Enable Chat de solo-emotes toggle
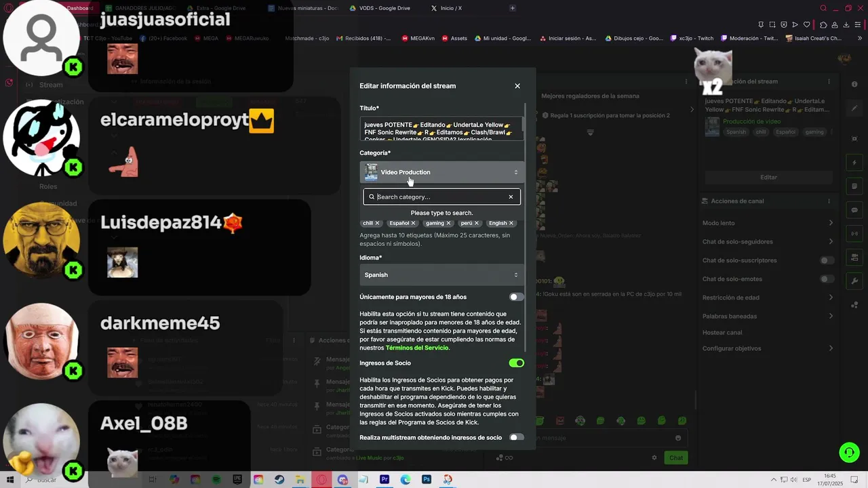Viewport: 868px width, 488px height. pyautogui.click(x=827, y=279)
